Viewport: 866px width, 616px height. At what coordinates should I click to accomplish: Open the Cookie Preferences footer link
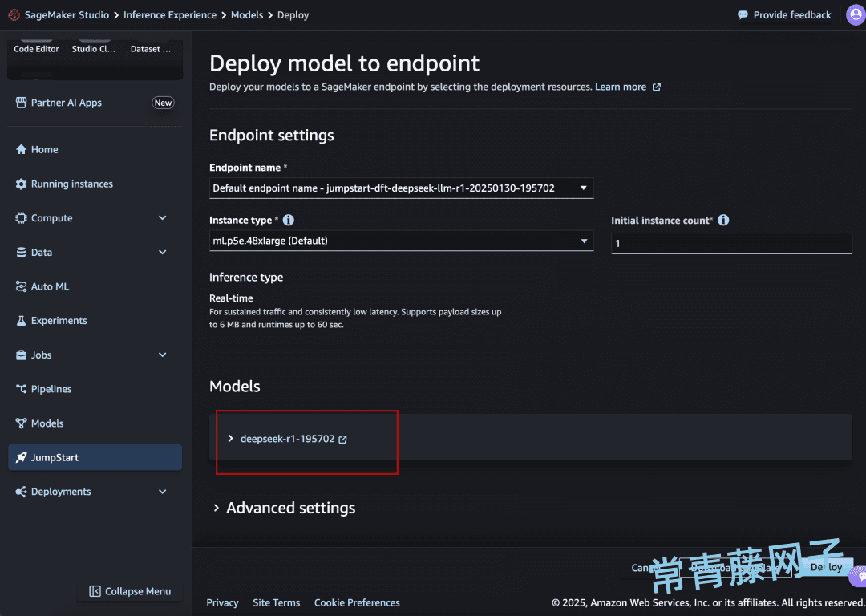pyautogui.click(x=357, y=602)
